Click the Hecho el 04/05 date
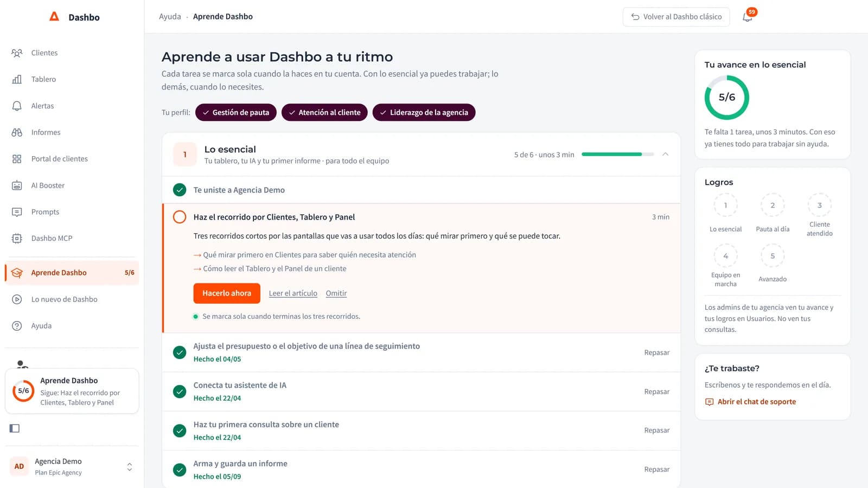868x488 pixels. (217, 359)
